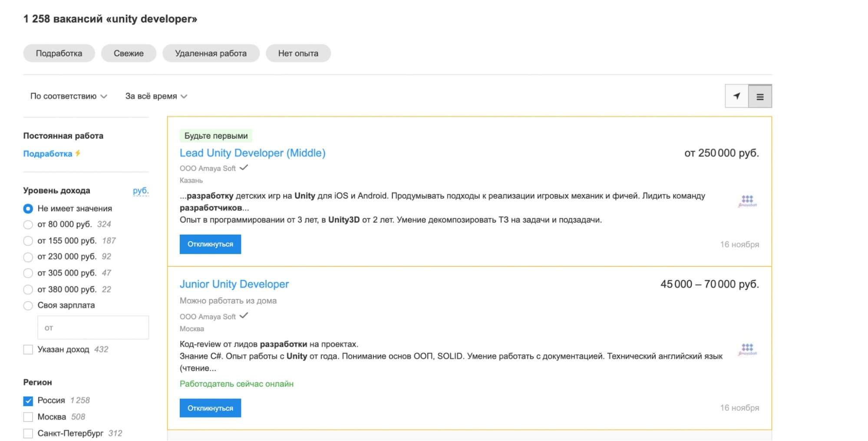Click verified checkmark next to Amaya Soft in Kazan
This screenshot has width=868, height=441.
pos(244,168)
